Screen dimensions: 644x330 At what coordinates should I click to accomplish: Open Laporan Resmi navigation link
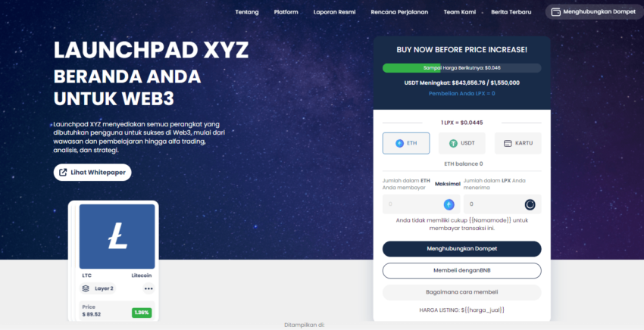click(334, 12)
